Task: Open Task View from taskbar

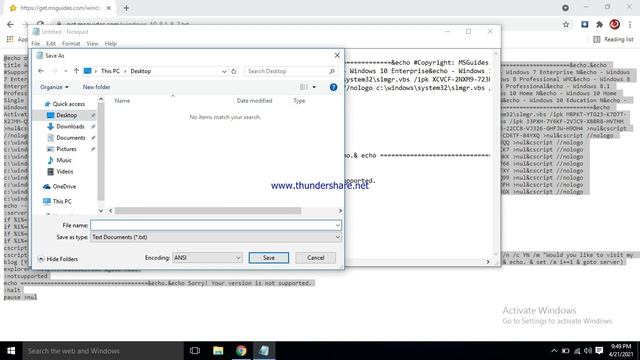Action: tap(195, 351)
